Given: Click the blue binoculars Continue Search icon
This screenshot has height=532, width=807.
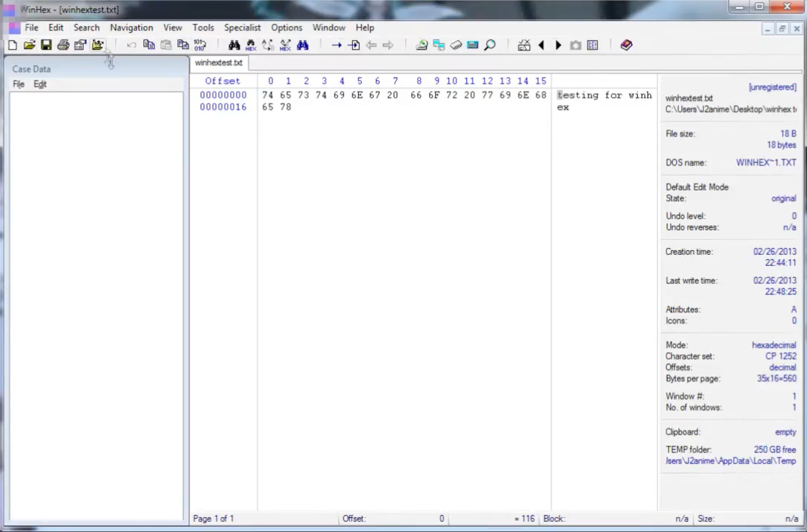Looking at the screenshot, I should click(302, 45).
